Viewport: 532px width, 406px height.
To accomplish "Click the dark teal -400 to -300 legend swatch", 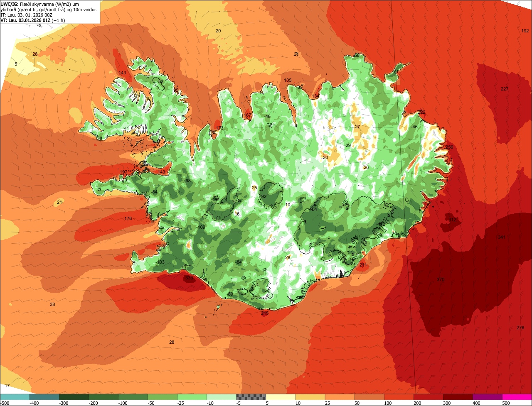I will [44, 397].
